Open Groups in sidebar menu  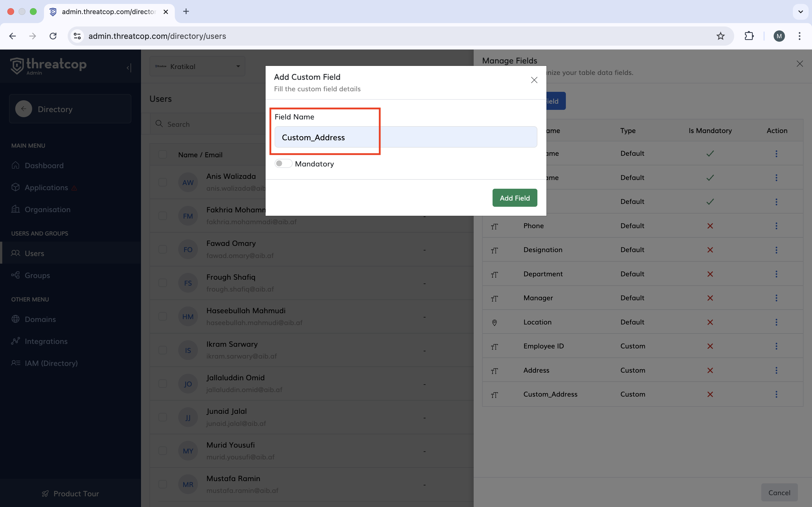[37, 275]
